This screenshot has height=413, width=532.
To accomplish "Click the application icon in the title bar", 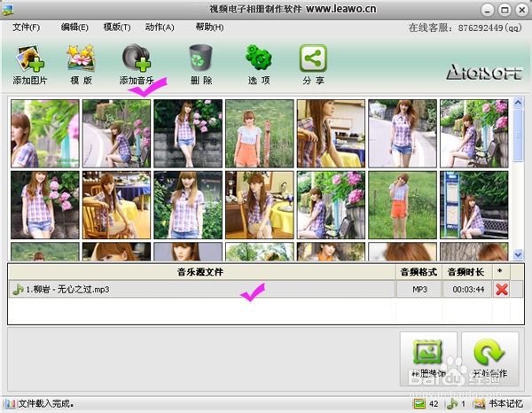I will coord(7,10).
